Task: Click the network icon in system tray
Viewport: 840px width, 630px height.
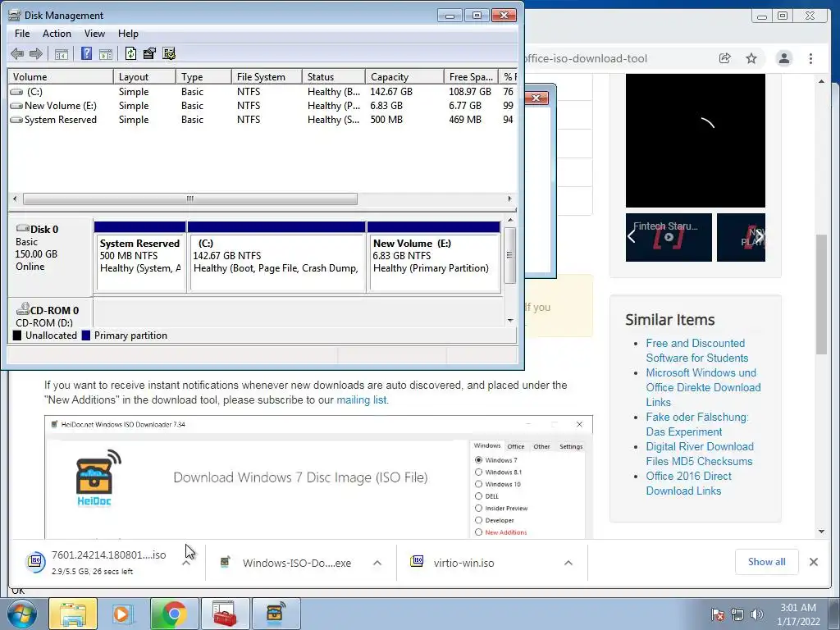Action: coord(737,615)
